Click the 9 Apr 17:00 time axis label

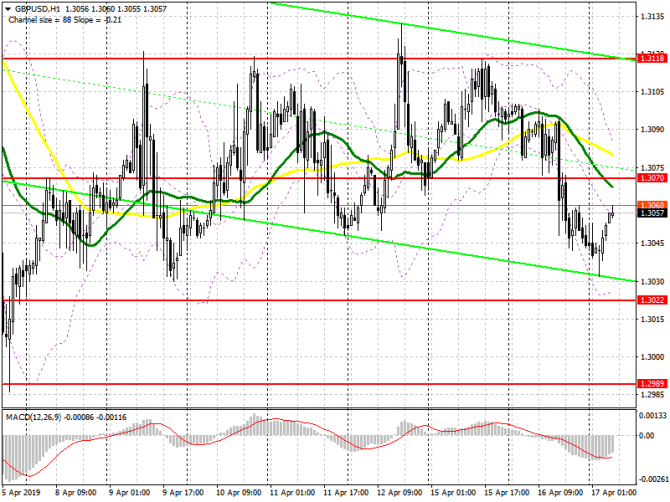[x=183, y=493]
